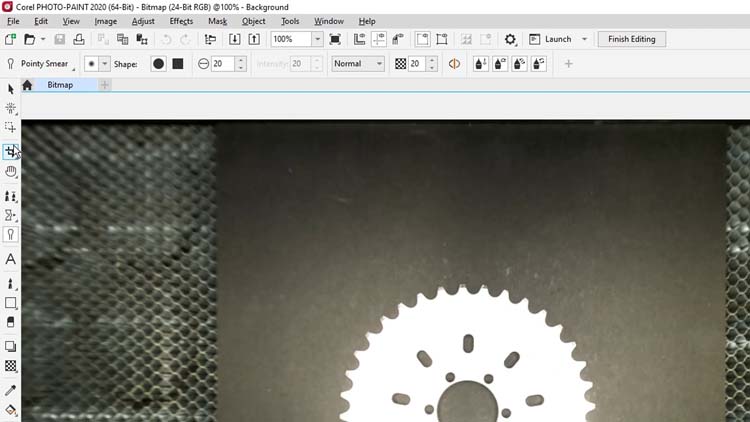Image resolution: width=750 pixels, height=422 pixels.
Task: Click the plus new-document tab button
Action: (104, 85)
